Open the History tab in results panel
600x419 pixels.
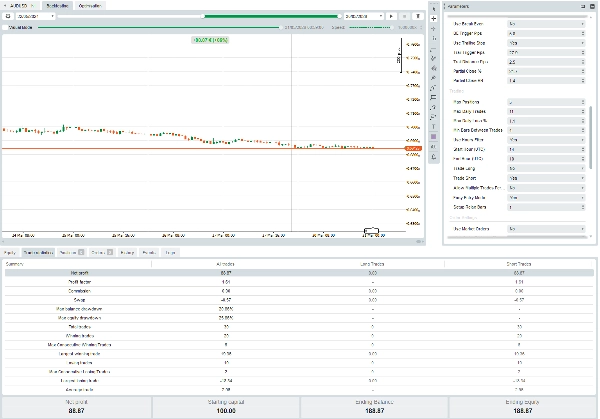coord(127,252)
